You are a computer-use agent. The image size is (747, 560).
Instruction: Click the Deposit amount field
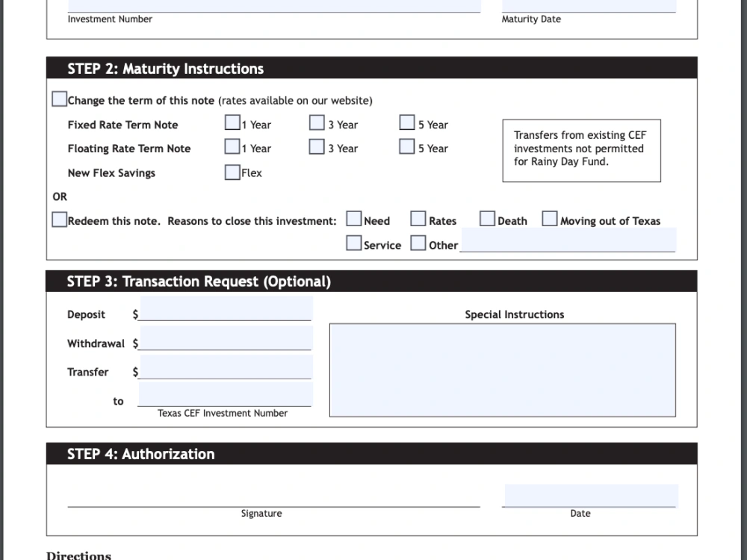[224, 308]
